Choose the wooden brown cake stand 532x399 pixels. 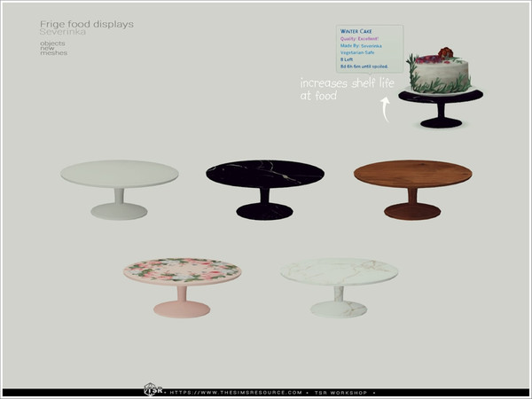point(412,190)
